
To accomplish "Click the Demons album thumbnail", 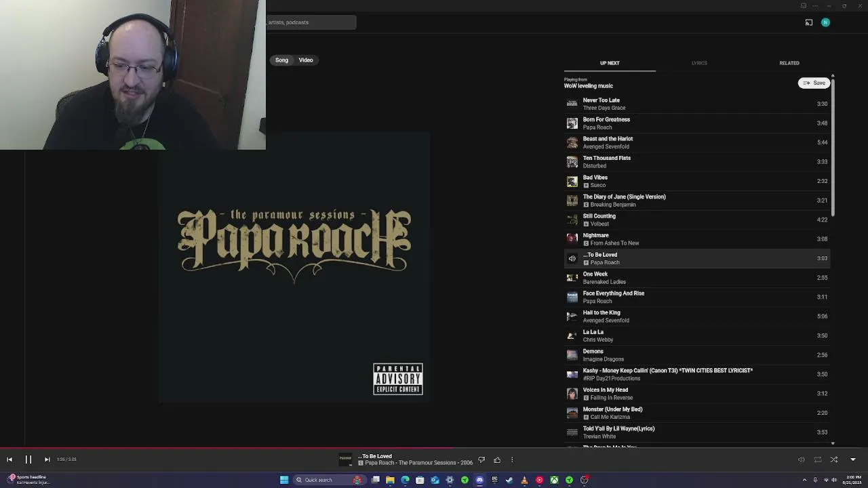I will point(572,355).
